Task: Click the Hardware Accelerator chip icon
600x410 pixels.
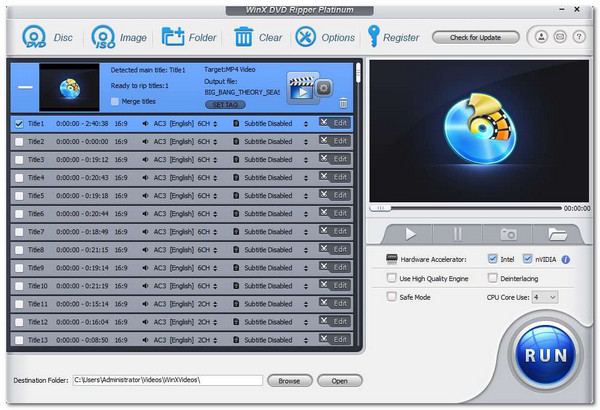Action: click(391, 259)
